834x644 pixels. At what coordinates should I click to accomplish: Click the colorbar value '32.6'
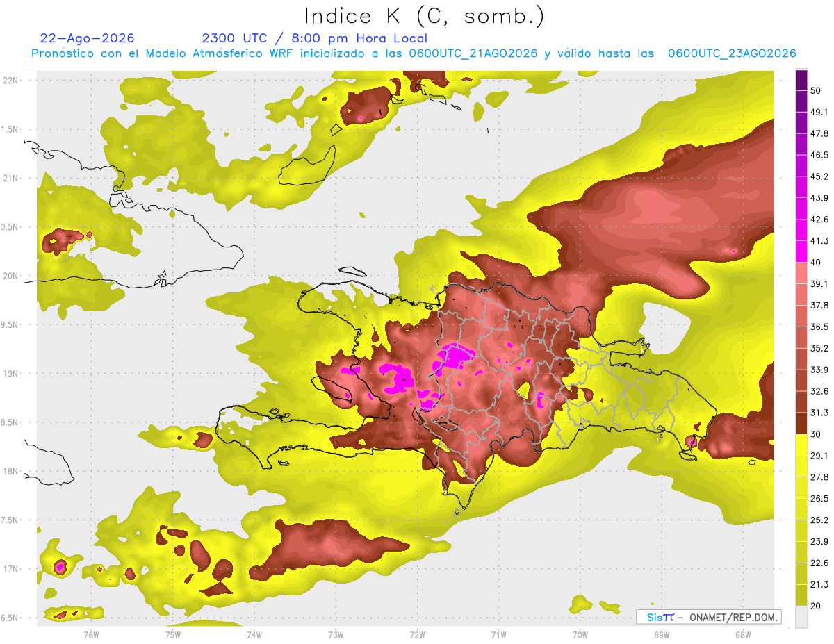point(819,391)
